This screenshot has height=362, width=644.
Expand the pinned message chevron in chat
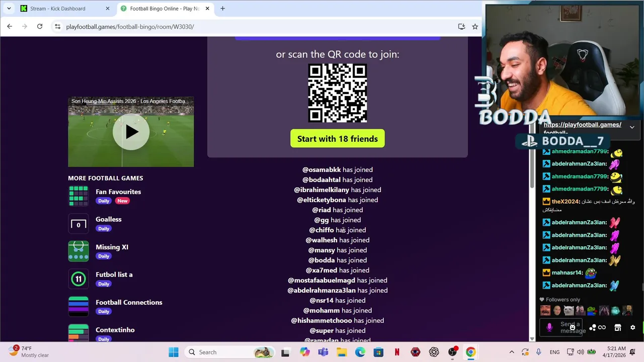point(632,127)
